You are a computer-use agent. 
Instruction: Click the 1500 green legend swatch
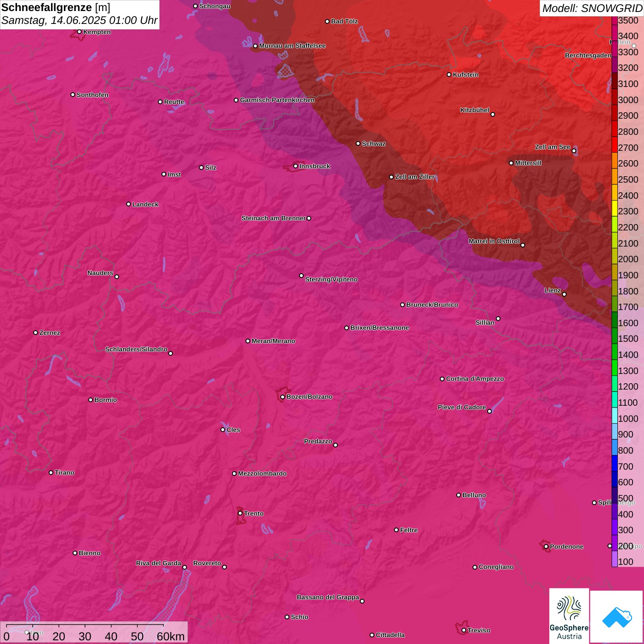(x=615, y=335)
